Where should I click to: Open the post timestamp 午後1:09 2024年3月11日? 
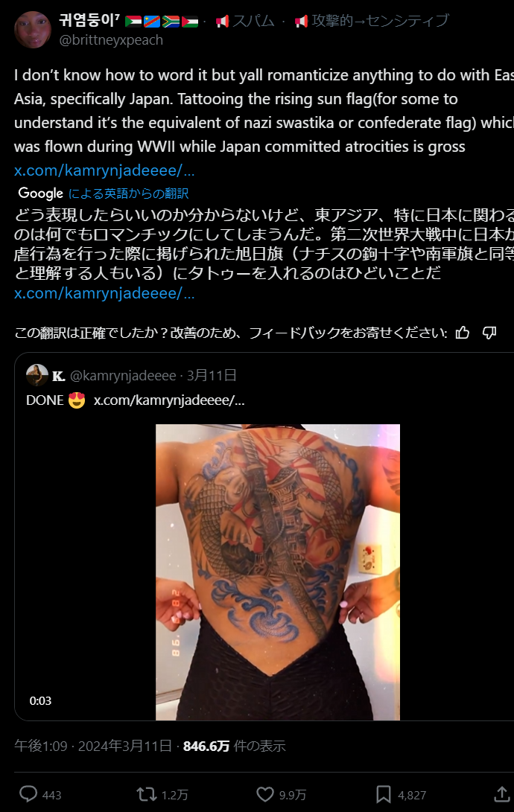[x=93, y=746]
